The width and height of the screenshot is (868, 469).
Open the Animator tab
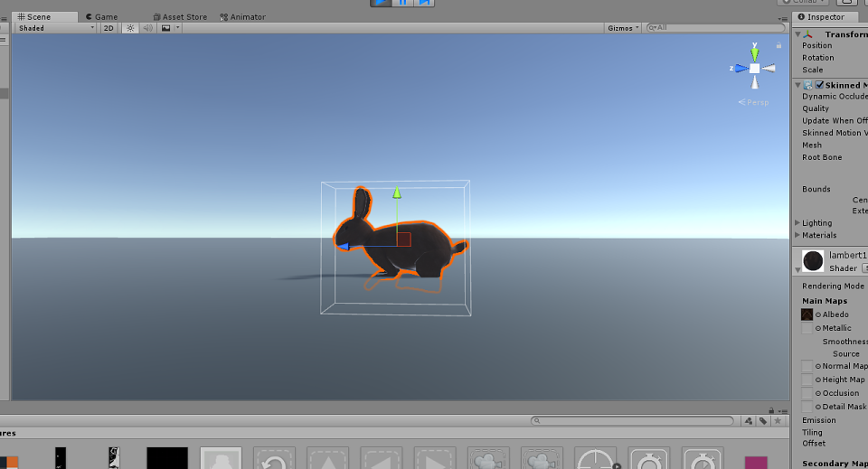point(242,16)
